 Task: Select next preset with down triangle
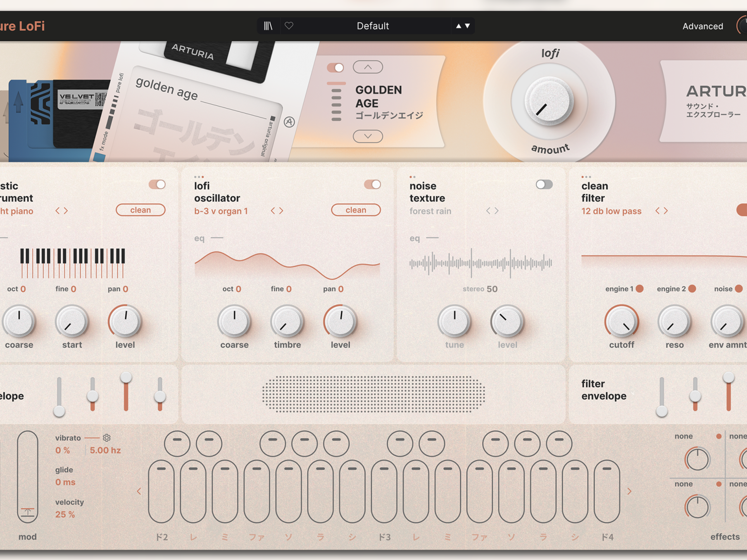pyautogui.click(x=468, y=26)
